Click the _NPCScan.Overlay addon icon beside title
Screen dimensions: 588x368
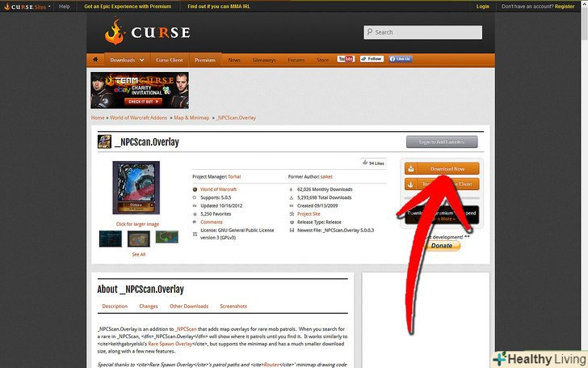pyautogui.click(x=104, y=142)
